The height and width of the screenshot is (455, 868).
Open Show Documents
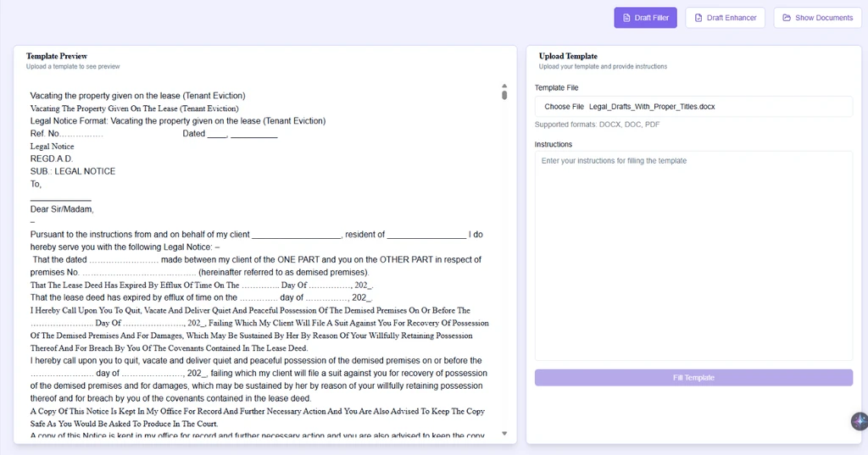[817, 18]
